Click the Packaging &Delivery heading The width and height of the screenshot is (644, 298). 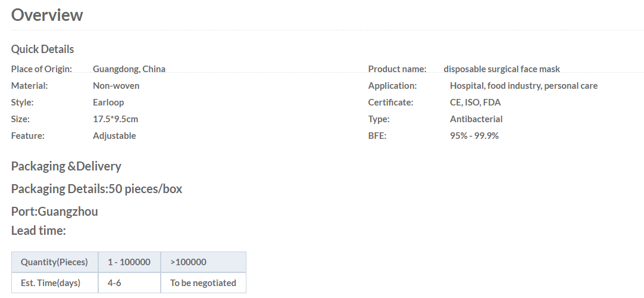point(66,166)
